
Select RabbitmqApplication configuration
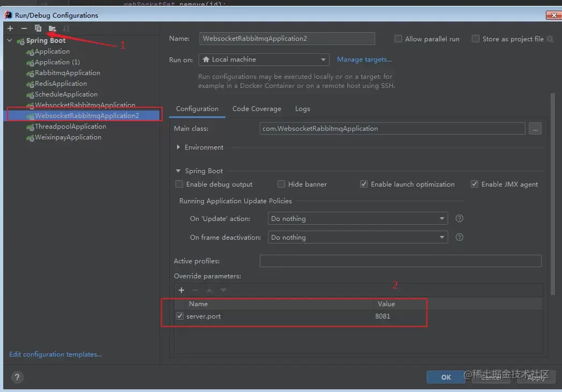[x=68, y=73]
